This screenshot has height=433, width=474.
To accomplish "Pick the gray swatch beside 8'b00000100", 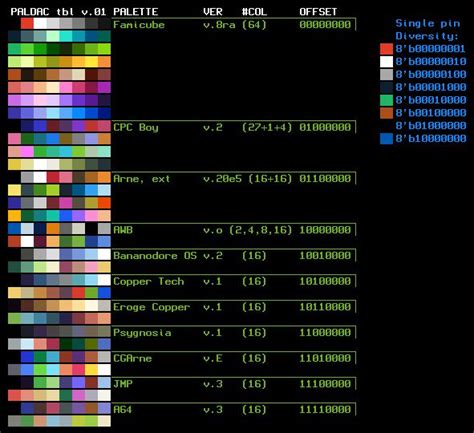I will pyautogui.click(x=386, y=75).
